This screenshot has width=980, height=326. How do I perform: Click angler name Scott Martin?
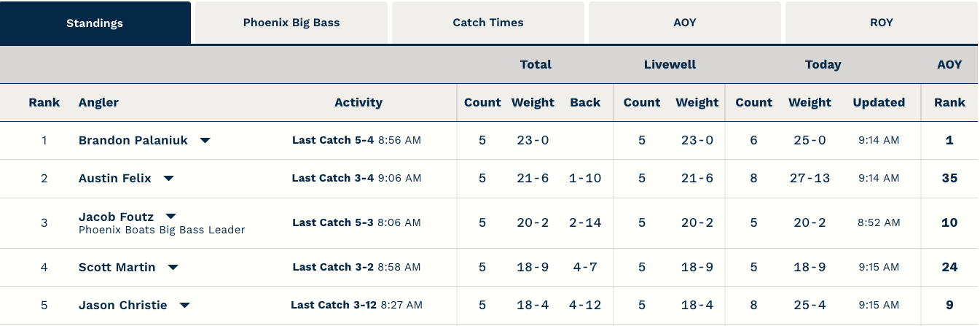[x=117, y=268]
